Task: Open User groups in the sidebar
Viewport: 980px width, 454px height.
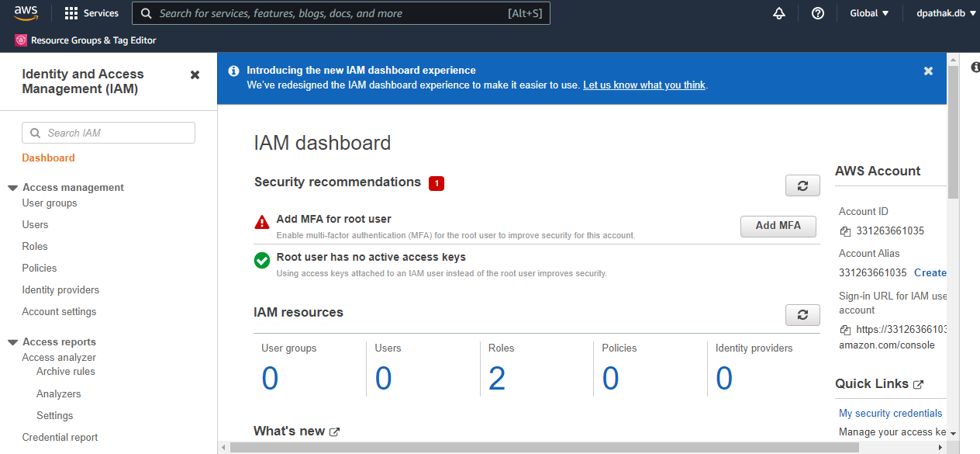Action: (50, 203)
